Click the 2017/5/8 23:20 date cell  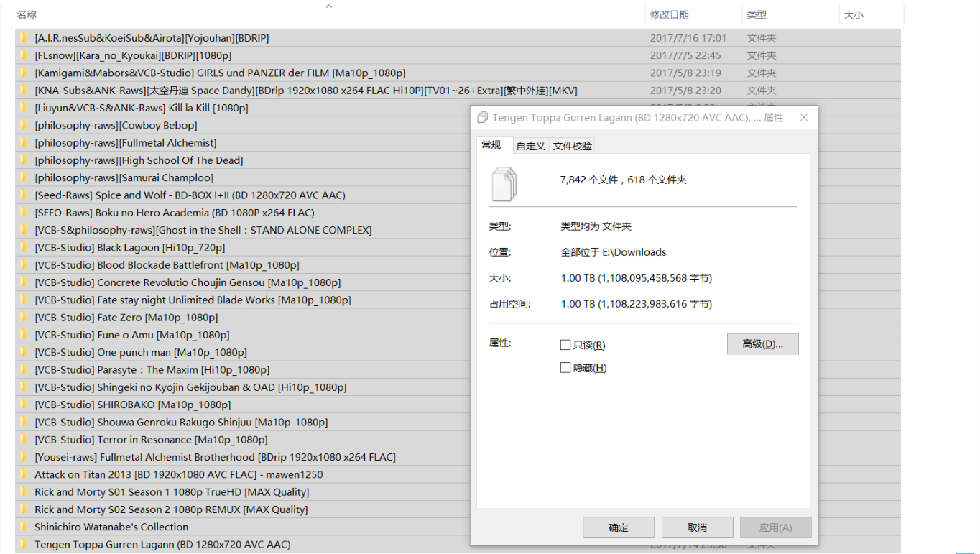coord(685,91)
